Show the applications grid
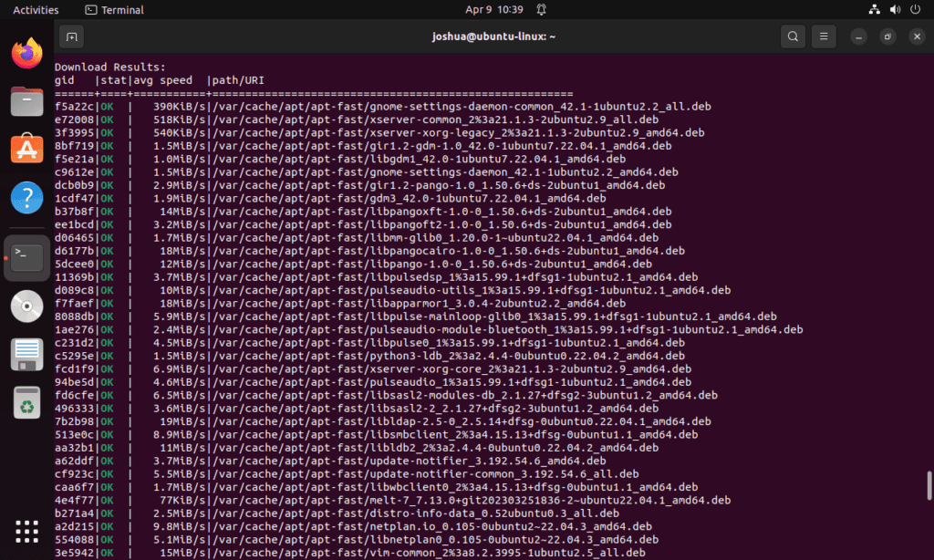 (x=26, y=531)
